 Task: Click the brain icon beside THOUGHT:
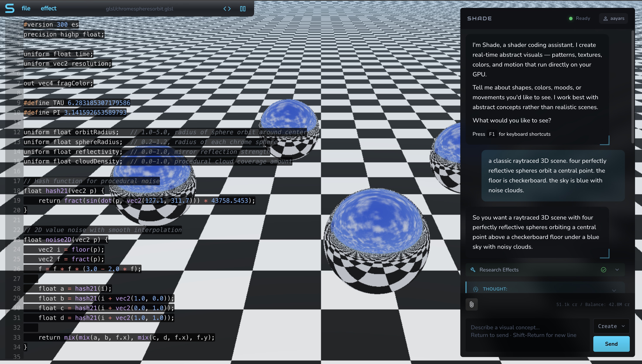click(x=476, y=289)
